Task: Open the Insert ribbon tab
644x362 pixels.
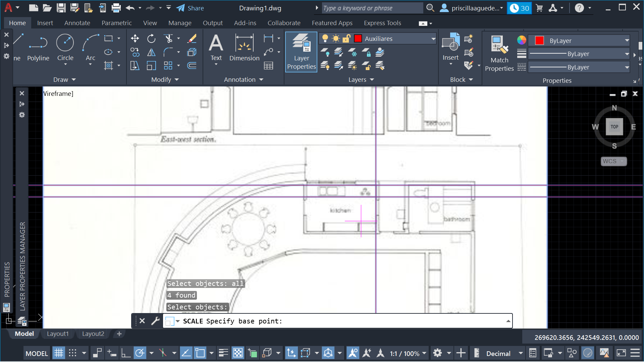Action: tap(45, 23)
